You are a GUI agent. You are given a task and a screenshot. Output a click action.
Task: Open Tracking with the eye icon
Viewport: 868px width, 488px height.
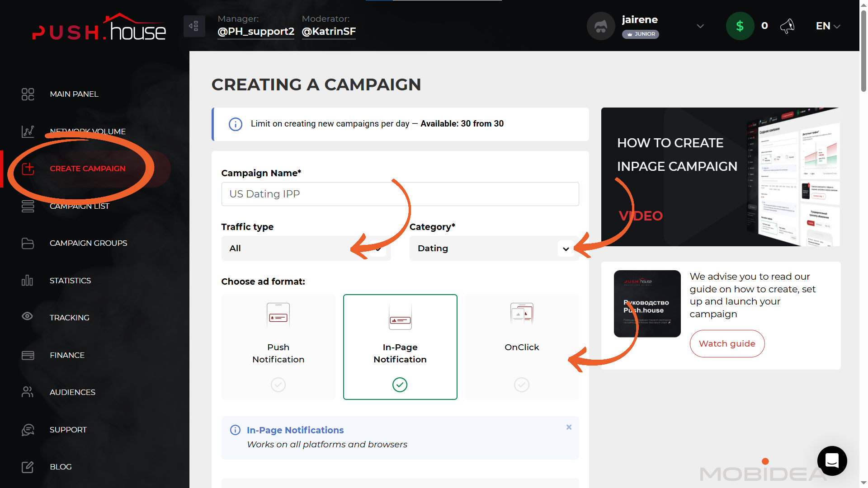[x=27, y=317]
